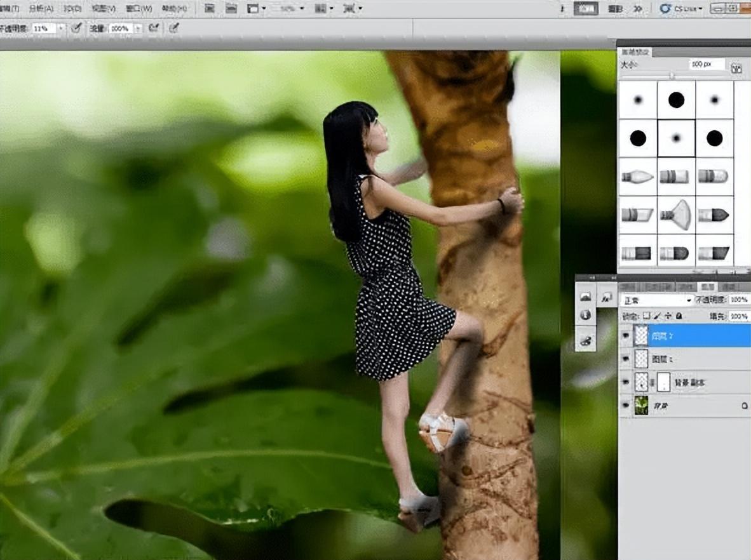This screenshot has height=560, width=751.
Task: Show more workspaces with the double-arrow
Action: click(638, 8)
